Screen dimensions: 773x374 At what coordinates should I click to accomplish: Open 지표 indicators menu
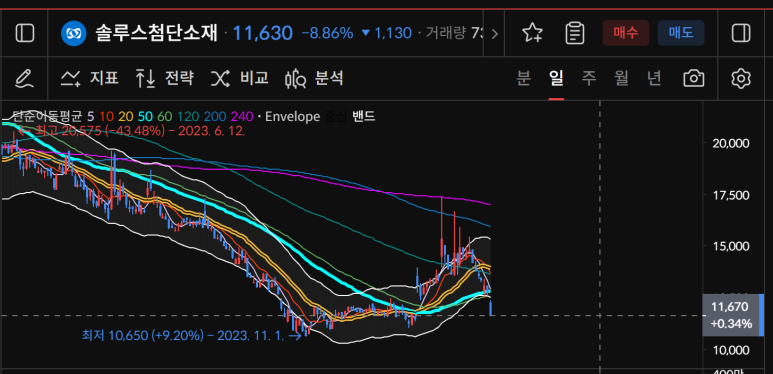[x=90, y=78]
